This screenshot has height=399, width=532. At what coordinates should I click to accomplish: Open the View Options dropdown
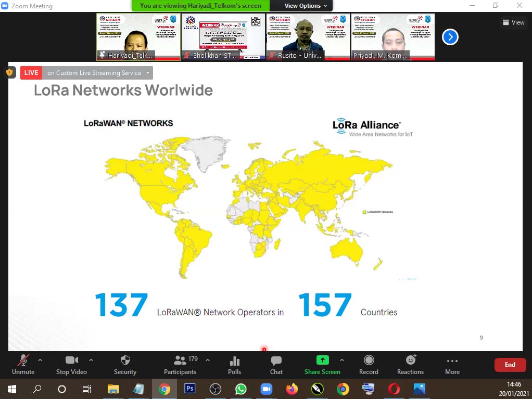click(x=306, y=6)
